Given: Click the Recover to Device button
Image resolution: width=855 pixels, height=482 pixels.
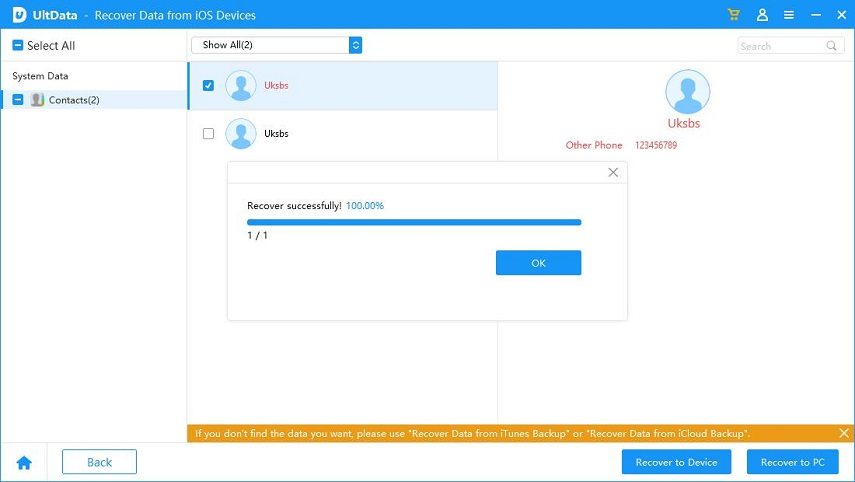Looking at the screenshot, I should click(x=676, y=462).
